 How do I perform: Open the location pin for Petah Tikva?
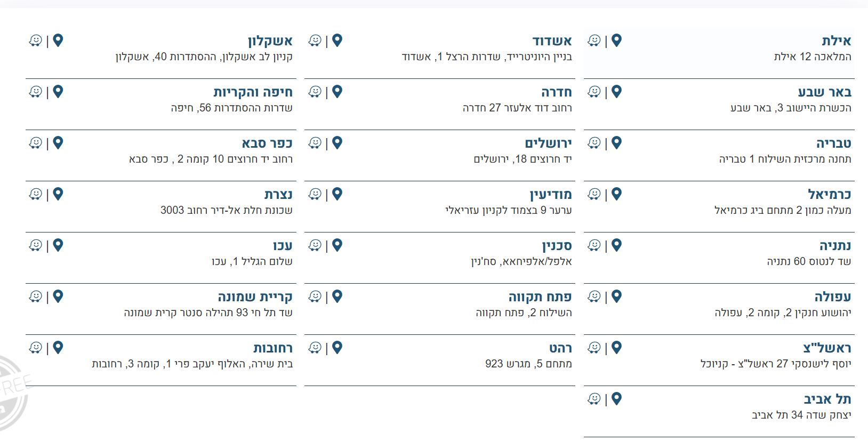click(337, 296)
